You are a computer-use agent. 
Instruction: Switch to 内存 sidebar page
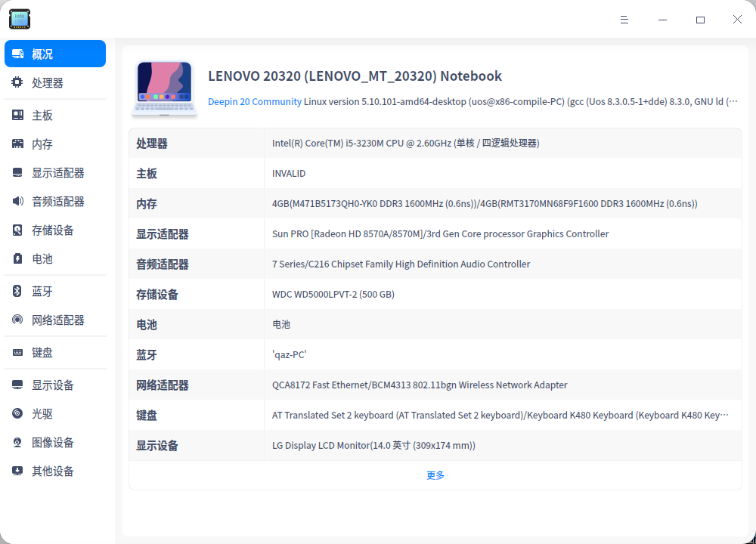[55, 144]
